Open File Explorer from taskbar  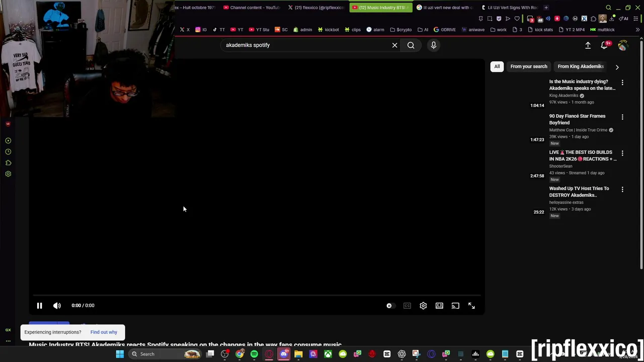tap(298, 354)
